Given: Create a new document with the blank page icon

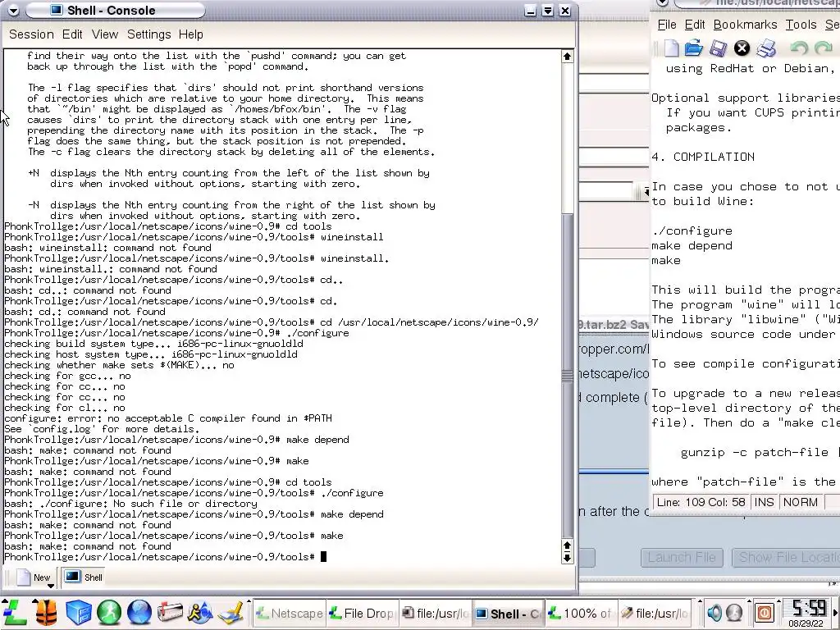Looking at the screenshot, I should (x=671, y=48).
